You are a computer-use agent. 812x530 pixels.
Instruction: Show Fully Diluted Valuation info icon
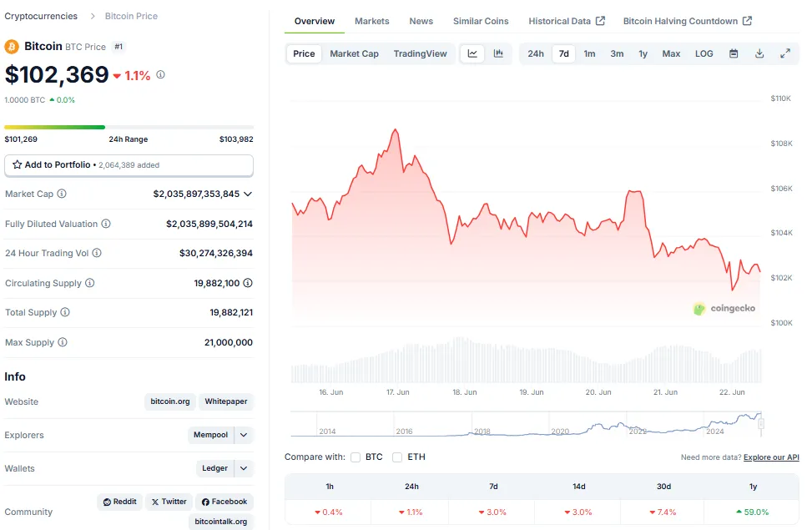[106, 224]
